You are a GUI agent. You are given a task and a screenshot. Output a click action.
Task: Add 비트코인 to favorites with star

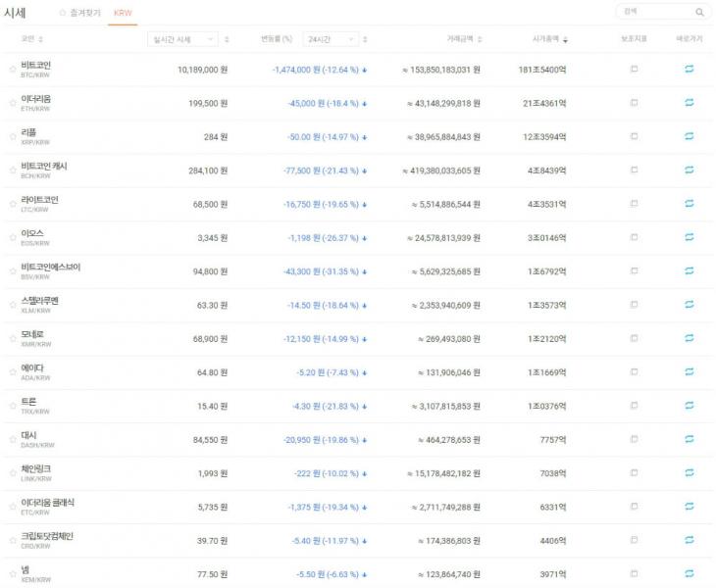pos(13,70)
